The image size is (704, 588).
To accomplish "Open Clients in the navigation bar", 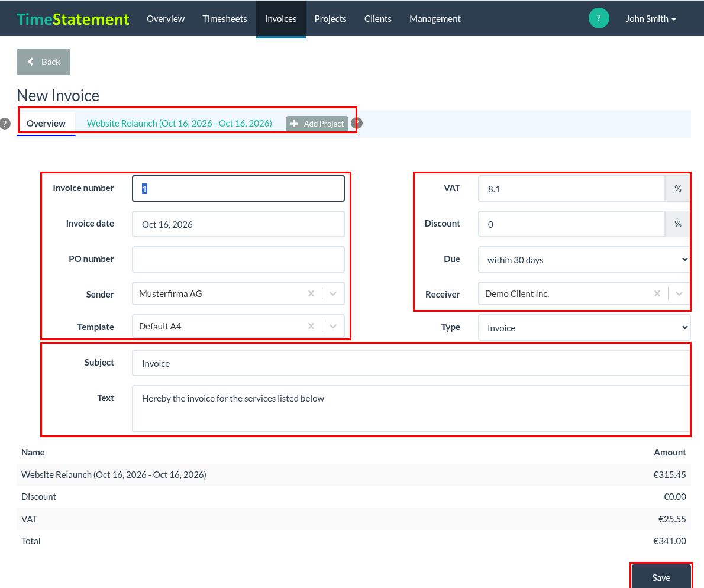I will pyautogui.click(x=378, y=19).
